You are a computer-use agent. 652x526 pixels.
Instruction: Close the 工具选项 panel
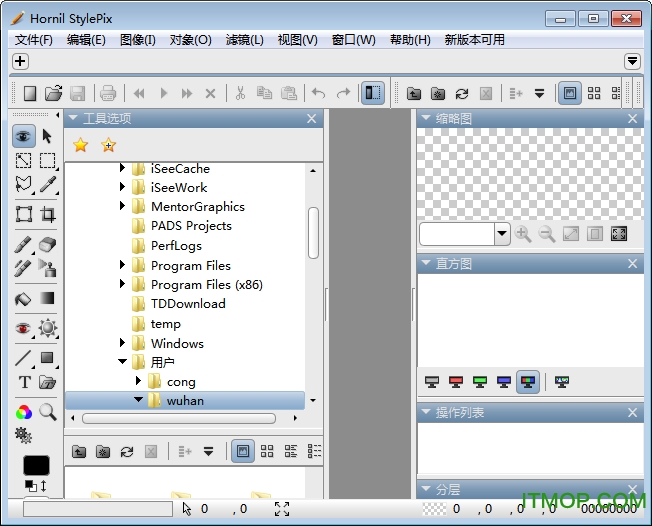[311, 119]
